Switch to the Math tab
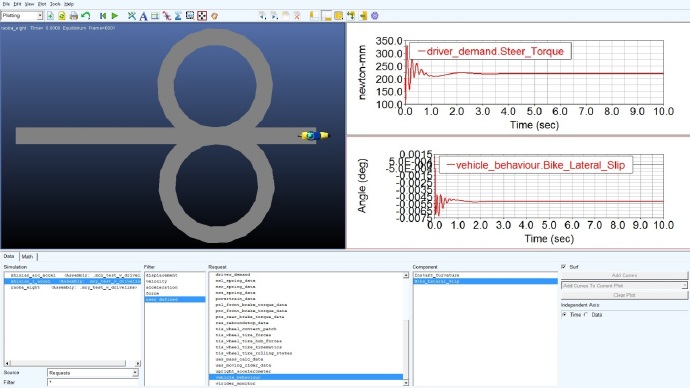 [x=27, y=256]
